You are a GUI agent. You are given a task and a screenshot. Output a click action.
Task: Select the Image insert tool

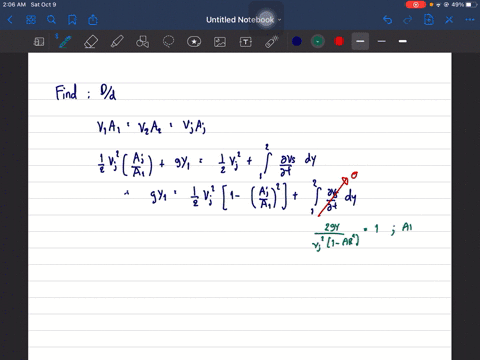click(220, 42)
